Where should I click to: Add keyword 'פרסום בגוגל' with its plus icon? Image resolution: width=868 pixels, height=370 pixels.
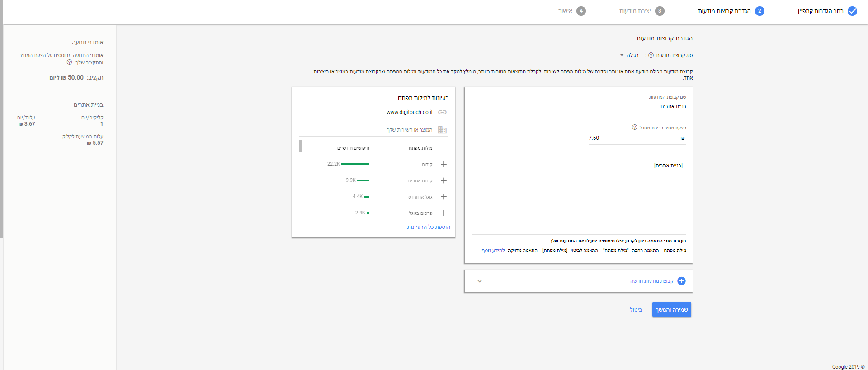coord(444,213)
